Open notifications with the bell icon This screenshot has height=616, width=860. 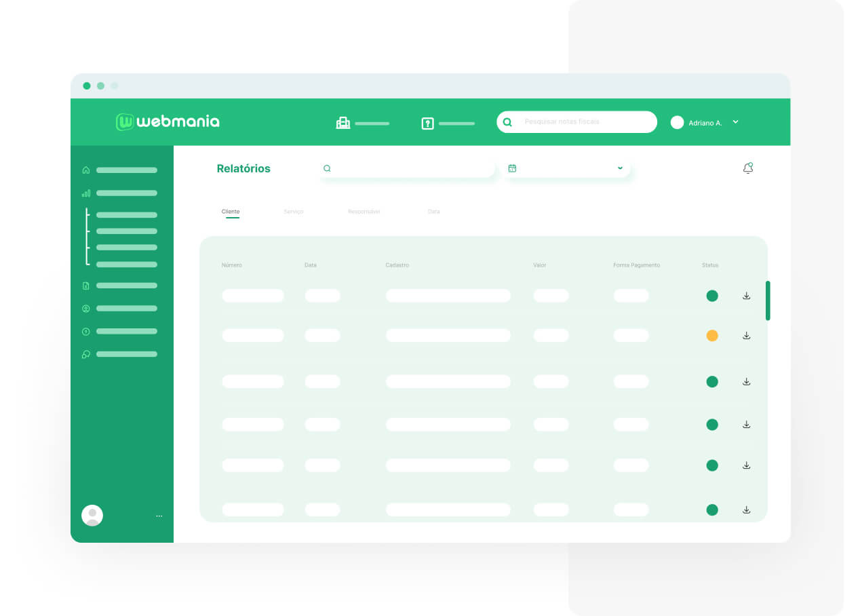coord(748,168)
